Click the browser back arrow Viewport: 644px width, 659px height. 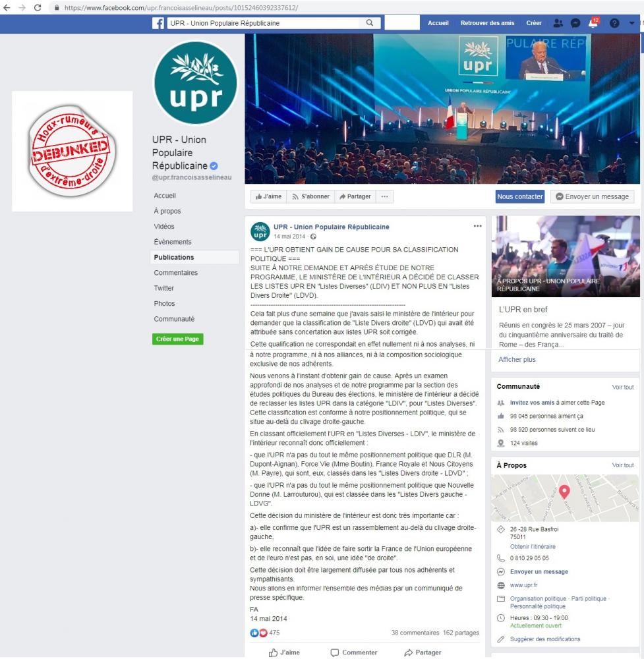point(7,7)
